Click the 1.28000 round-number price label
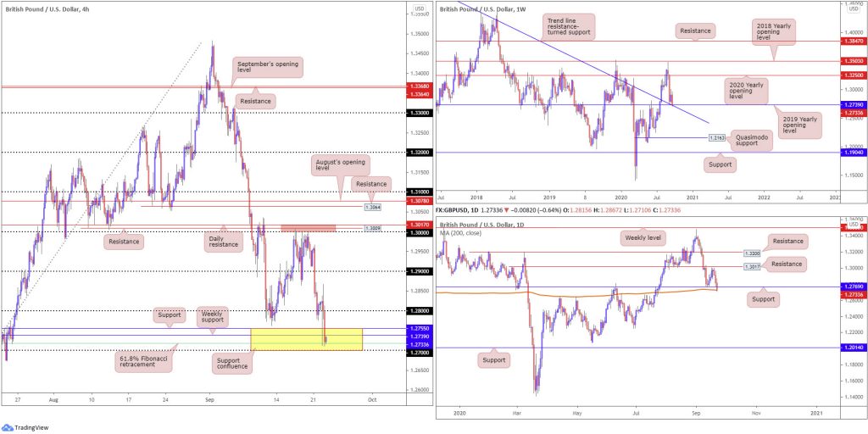This screenshot has width=868, height=434. (420, 311)
